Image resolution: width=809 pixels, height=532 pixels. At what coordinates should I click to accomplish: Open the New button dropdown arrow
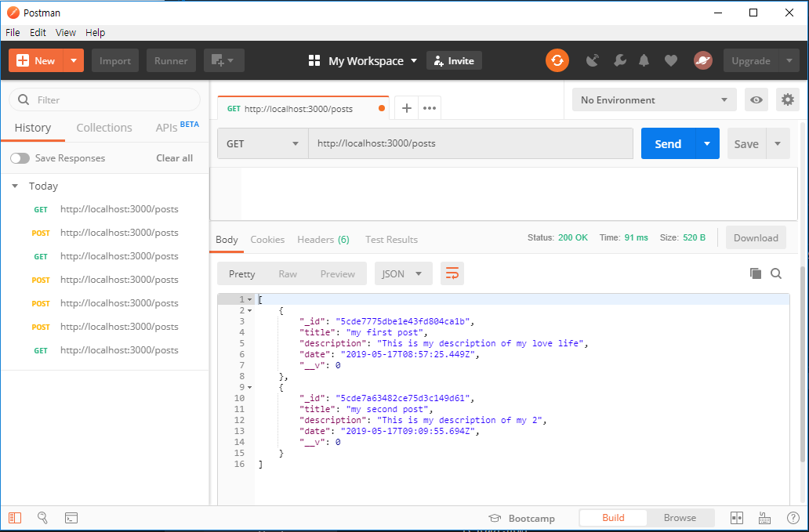click(73, 61)
